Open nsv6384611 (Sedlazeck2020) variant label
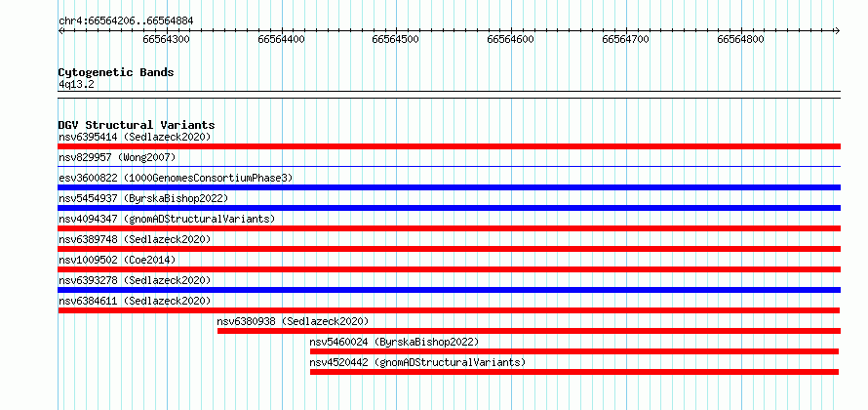868x410 pixels. click(135, 301)
